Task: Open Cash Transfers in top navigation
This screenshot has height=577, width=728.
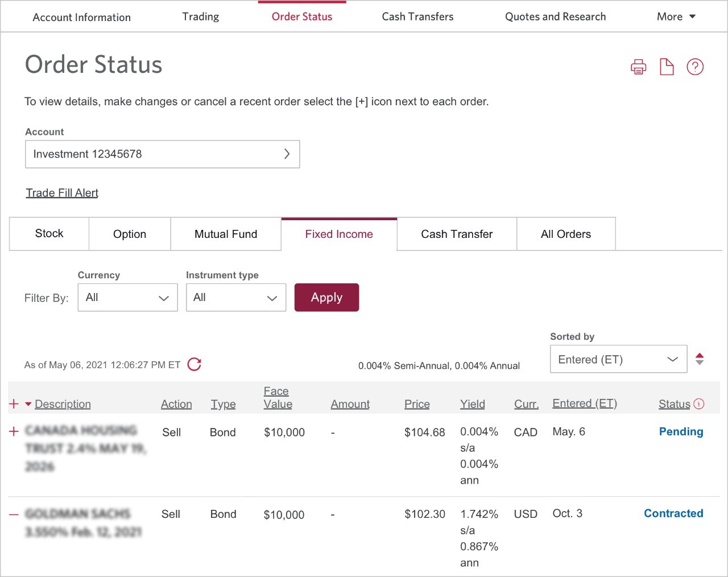Action: [417, 17]
